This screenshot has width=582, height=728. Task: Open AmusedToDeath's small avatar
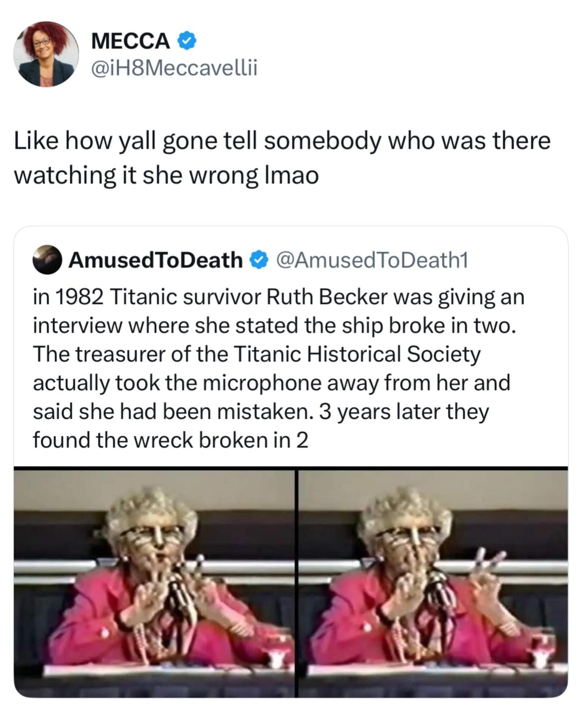47,260
